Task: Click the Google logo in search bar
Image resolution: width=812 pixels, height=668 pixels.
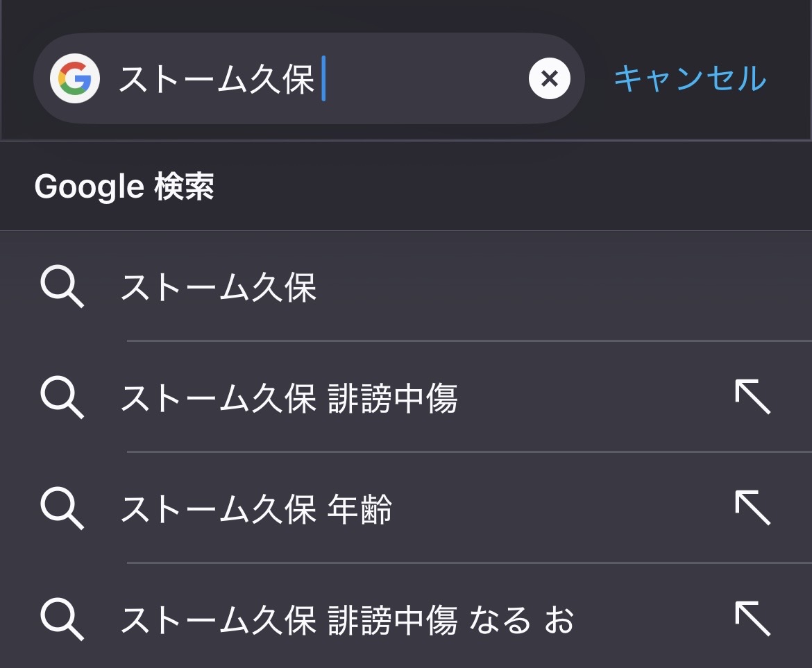Action: point(75,78)
